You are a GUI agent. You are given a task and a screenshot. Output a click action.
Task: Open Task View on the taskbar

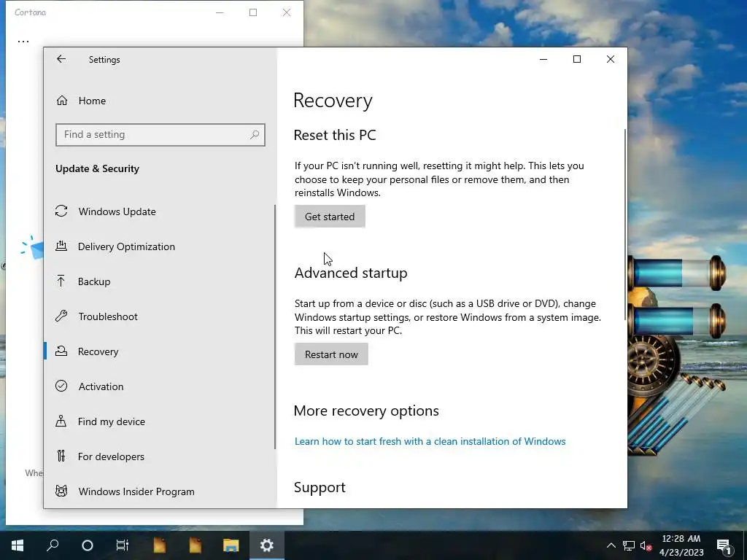coord(123,545)
